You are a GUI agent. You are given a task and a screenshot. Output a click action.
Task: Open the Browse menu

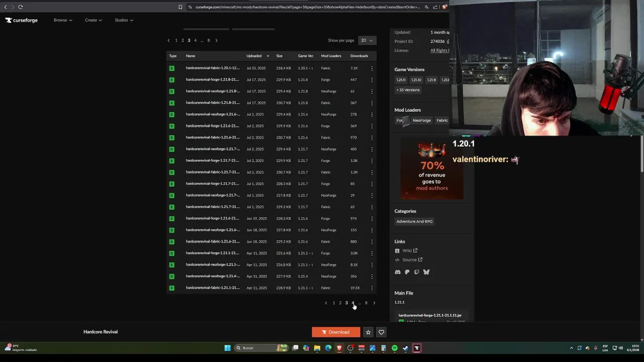click(x=63, y=20)
